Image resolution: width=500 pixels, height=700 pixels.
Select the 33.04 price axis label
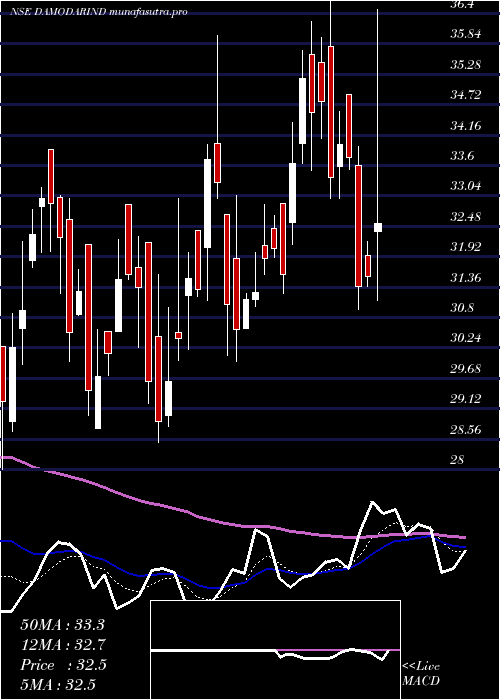click(466, 186)
